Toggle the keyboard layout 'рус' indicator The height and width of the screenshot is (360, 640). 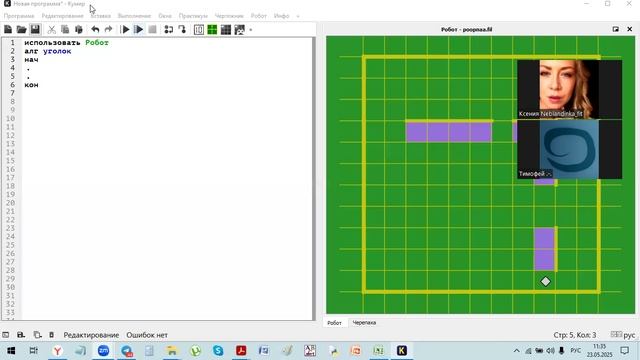(623, 335)
